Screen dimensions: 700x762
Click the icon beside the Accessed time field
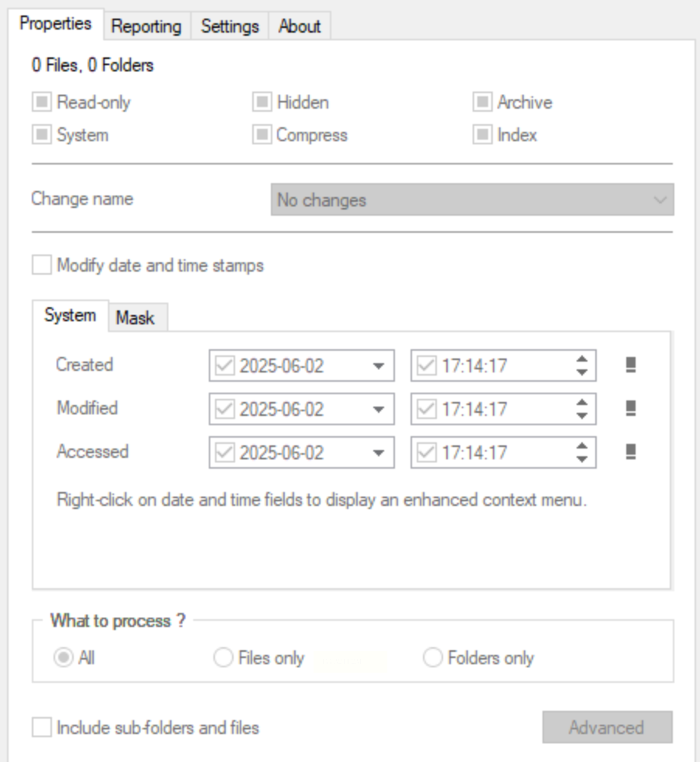(x=631, y=452)
